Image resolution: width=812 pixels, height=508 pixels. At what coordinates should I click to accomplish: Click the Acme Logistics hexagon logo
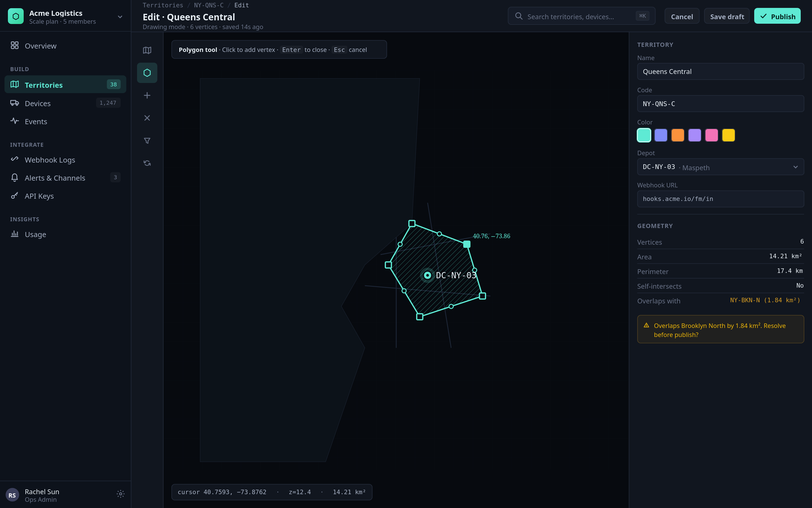16,16
